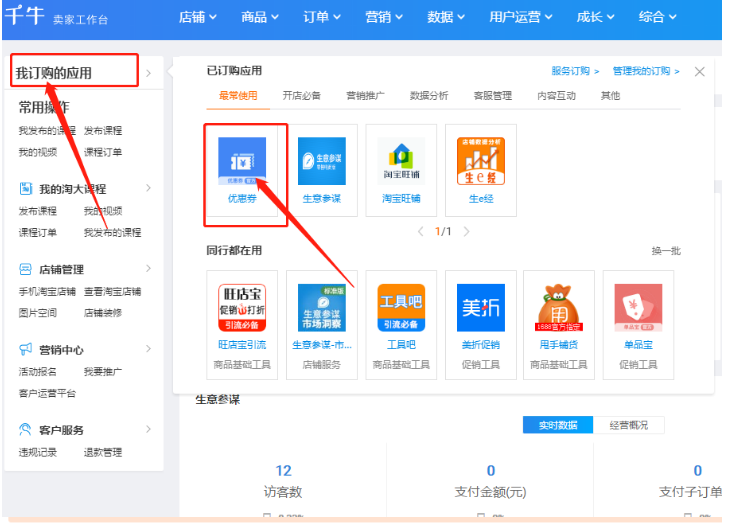Open 图片空间 link in sidebar
Image resolution: width=732 pixels, height=524 pixels.
(x=37, y=312)
